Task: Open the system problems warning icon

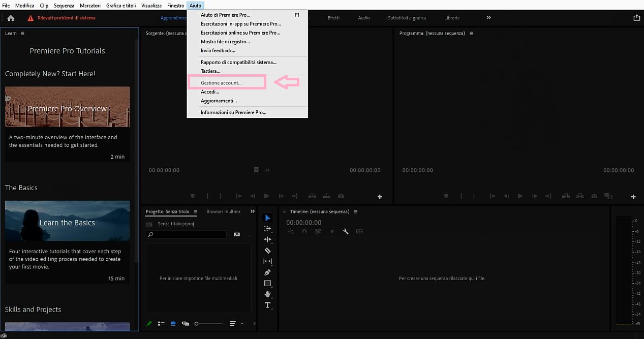Action: [30, 18]
